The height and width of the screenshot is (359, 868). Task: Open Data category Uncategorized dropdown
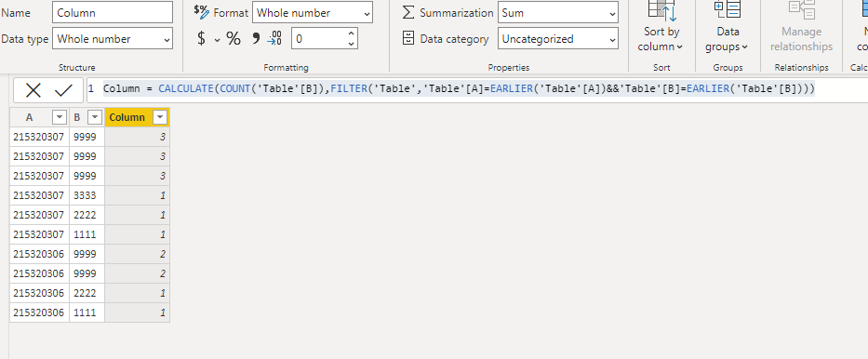coord(558,39)
